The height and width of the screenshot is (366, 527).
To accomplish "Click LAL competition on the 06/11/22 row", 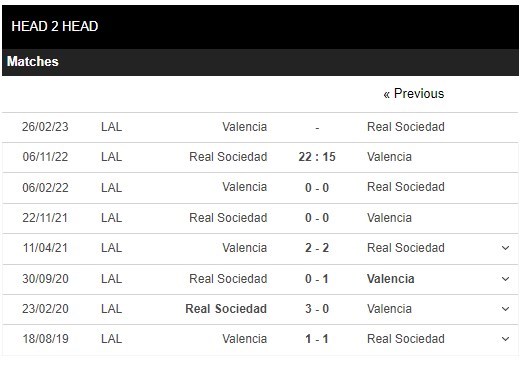I will point(111,157).
